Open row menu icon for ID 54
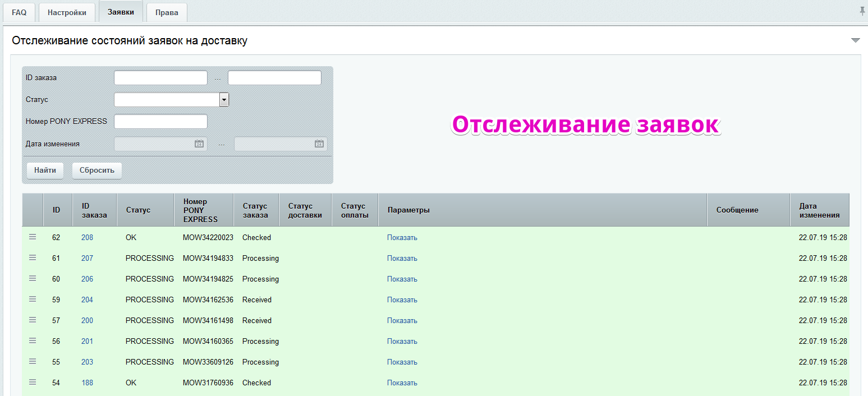 click(33, 383)
